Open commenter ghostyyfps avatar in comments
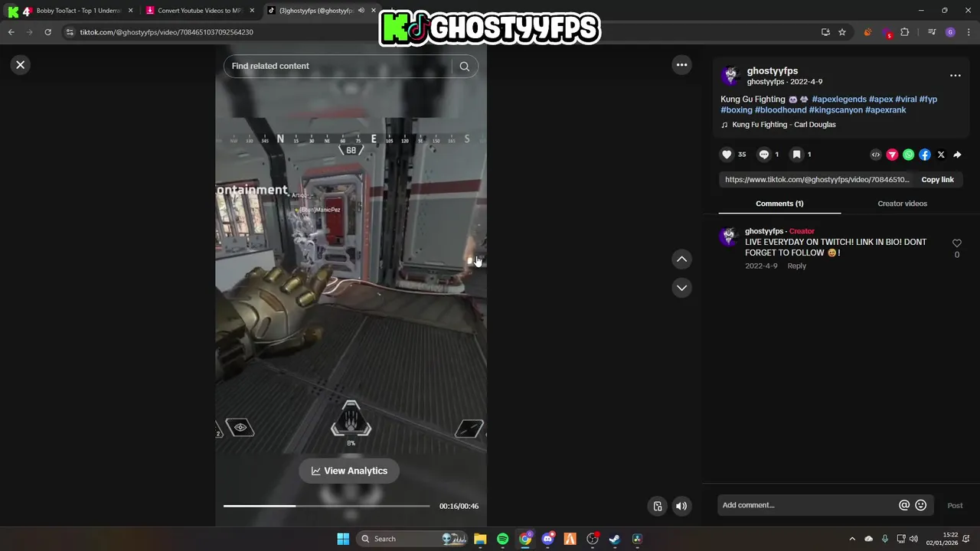The width and height of the screenshot is (980, 551). point(728,236)
